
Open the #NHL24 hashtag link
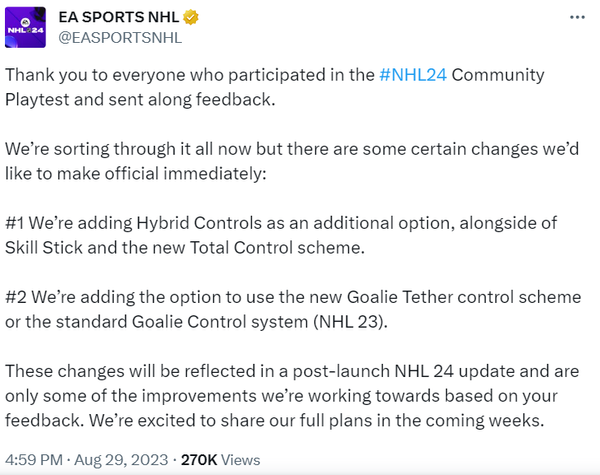[x=413, y=75]
